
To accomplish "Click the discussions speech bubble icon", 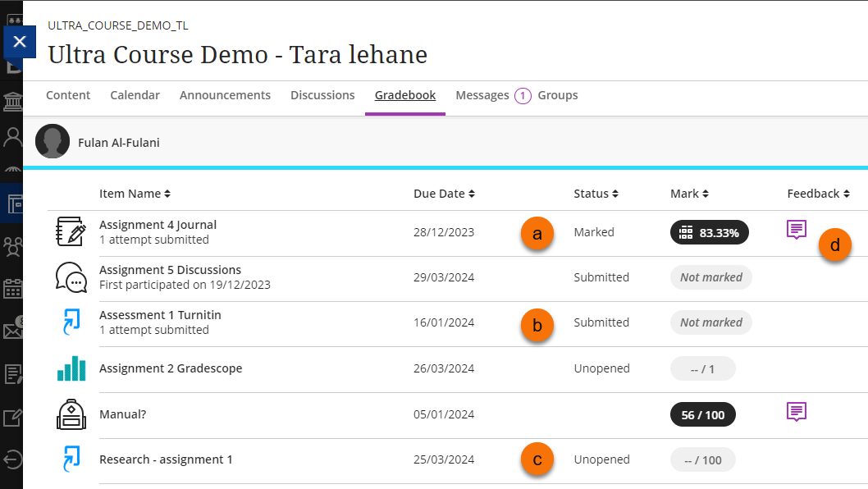I will pos(71,277).
